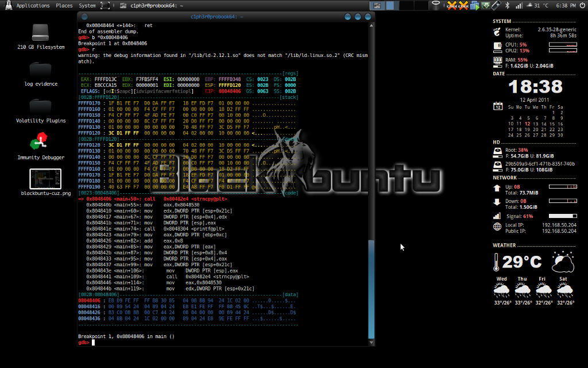Click the second chat tray icon
Screen dimensions: 588x368
tap(463, 6)
